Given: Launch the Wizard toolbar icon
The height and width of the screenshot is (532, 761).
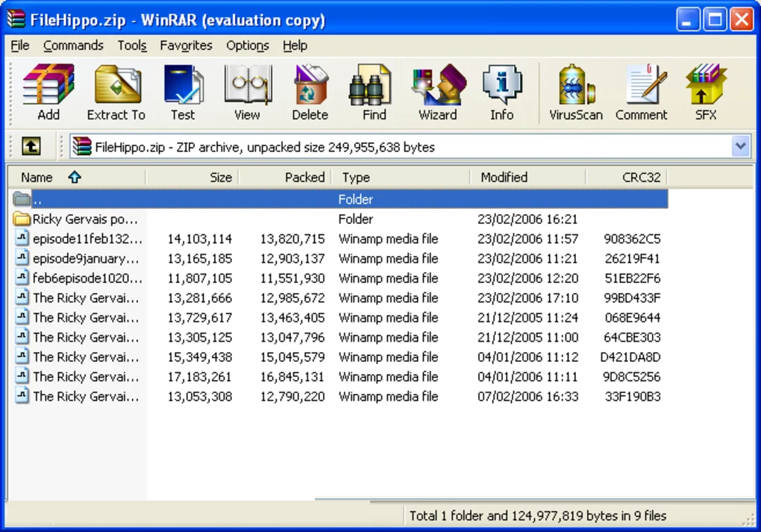Looking at the screenshot, I should click(439, 84).
